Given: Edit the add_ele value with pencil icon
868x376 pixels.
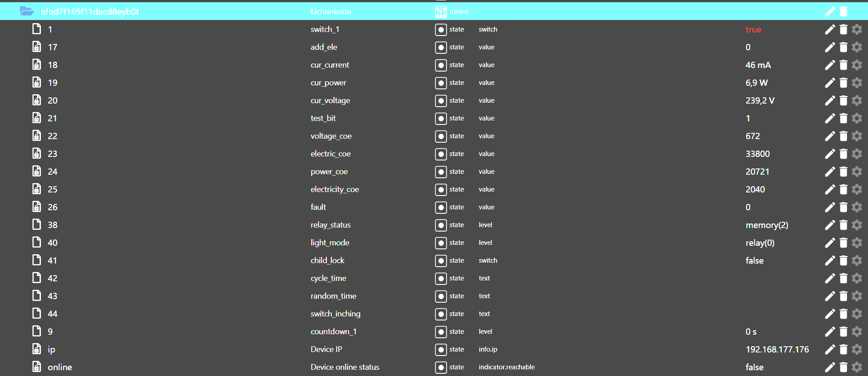Looking at the screenshot, I should pos(830,47).
